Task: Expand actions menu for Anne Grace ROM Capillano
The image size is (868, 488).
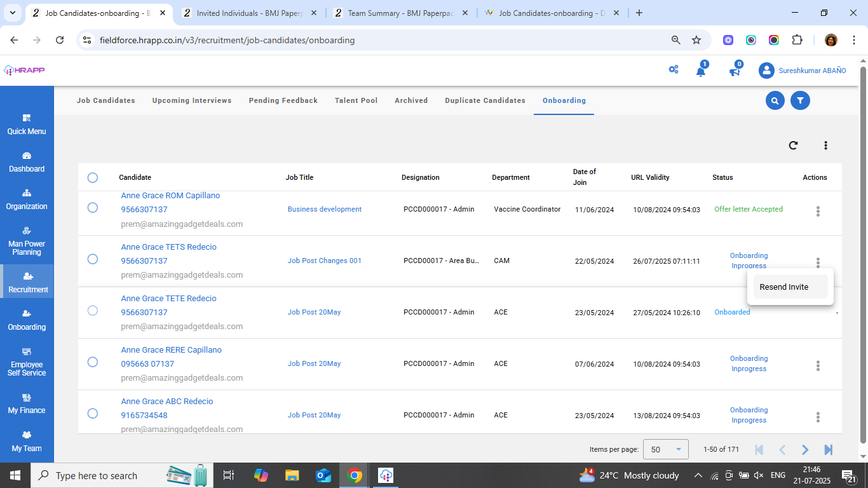Action: 818,212
